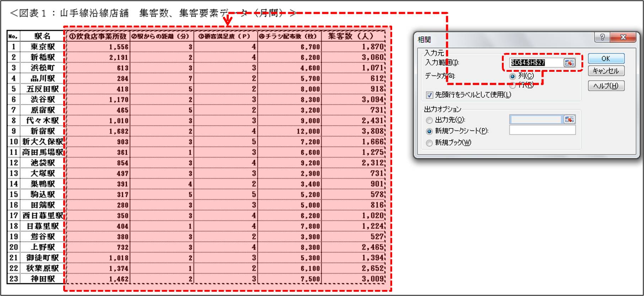Click the input range collapse selector icon
Viewport: 644px width, 296px height.
[569, 63]
